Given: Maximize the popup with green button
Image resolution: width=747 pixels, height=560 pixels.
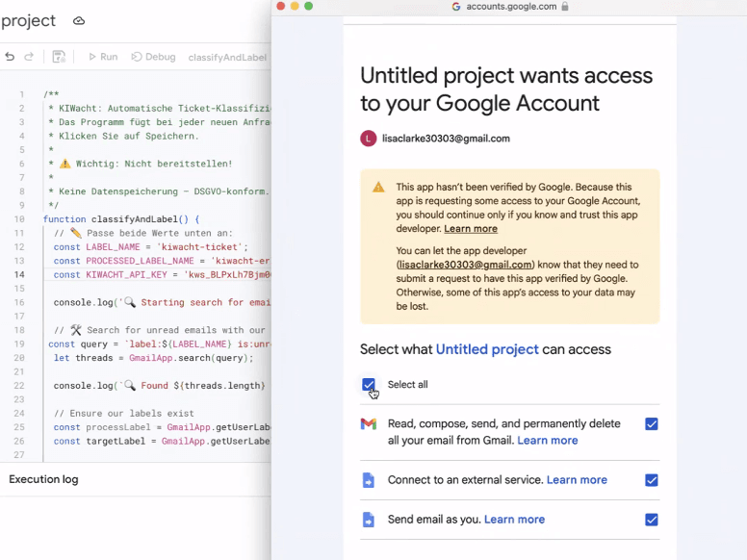Looking at the screenshot, I should tap(309, 6).
